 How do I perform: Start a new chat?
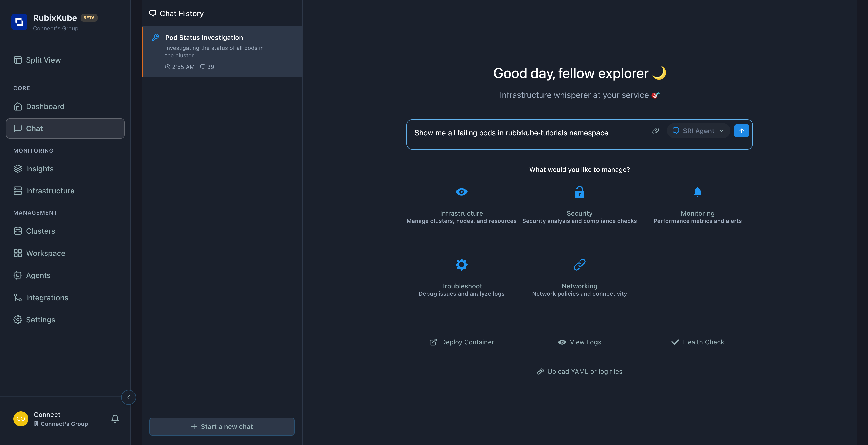coord(222,426)
